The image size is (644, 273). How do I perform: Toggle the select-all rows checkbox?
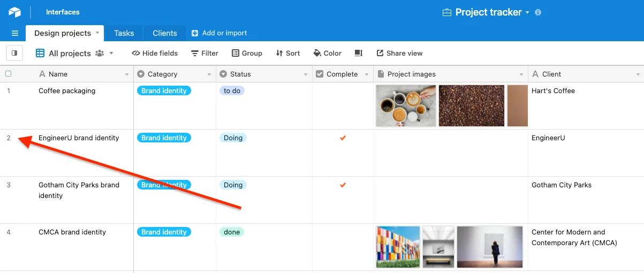point(9,74)
